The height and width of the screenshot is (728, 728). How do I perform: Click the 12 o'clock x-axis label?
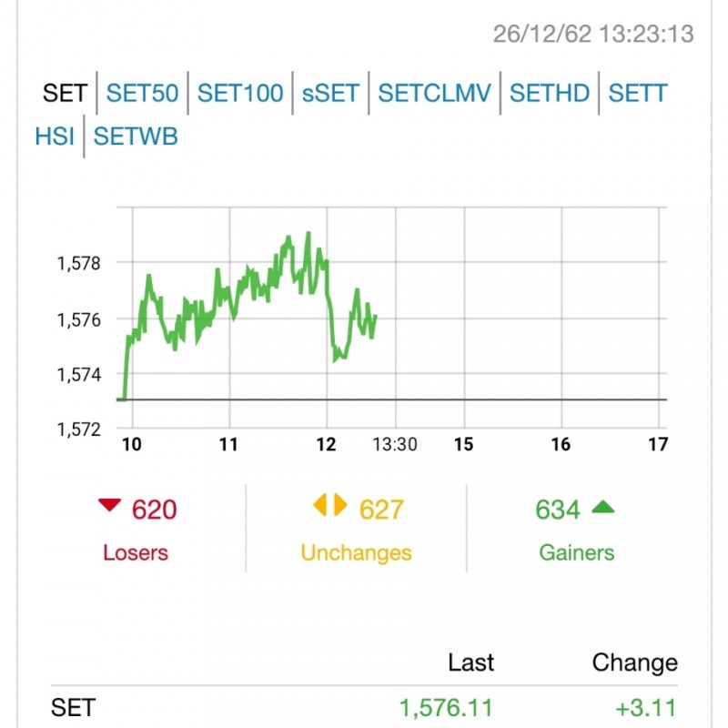[x=326, y=444]
